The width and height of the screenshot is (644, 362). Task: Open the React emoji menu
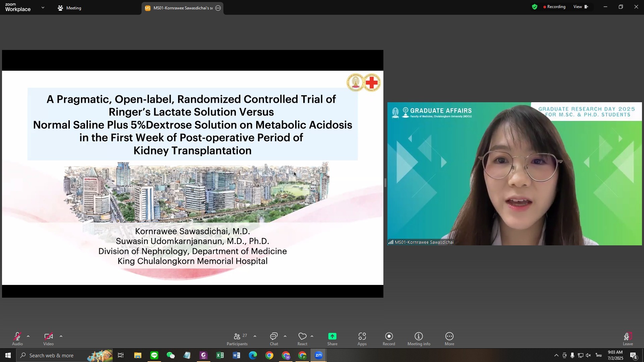302,339
